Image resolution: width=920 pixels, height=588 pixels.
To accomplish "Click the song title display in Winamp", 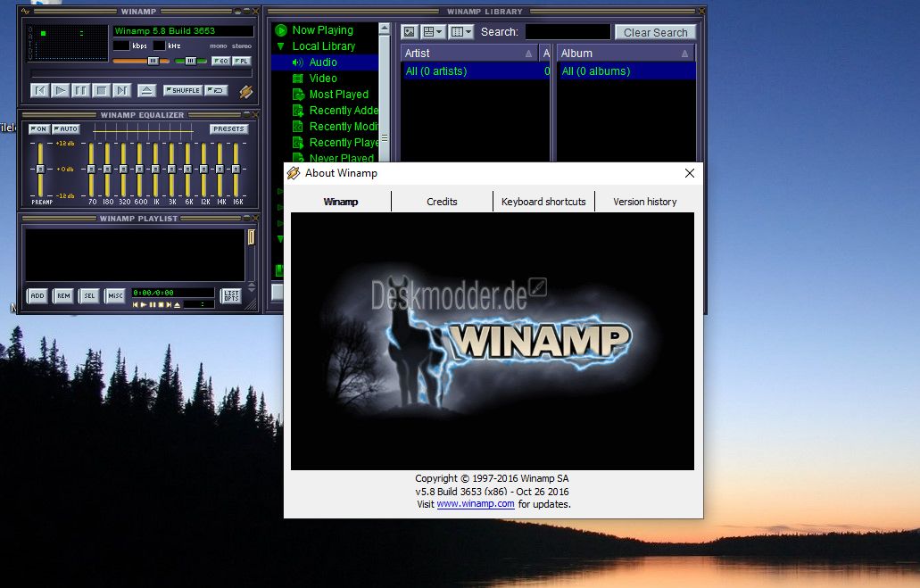I will pyautogui.click(x=183, y=31).
